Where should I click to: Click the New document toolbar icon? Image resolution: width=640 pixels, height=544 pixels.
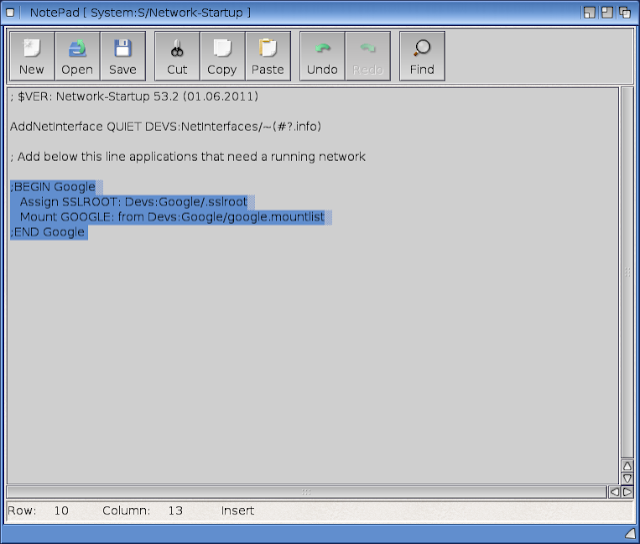point(32,56)
